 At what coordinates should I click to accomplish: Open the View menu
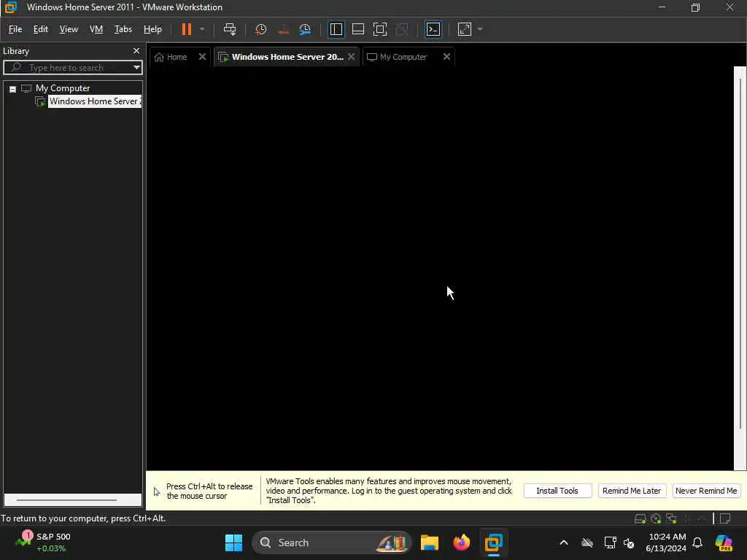coord(69,29)
